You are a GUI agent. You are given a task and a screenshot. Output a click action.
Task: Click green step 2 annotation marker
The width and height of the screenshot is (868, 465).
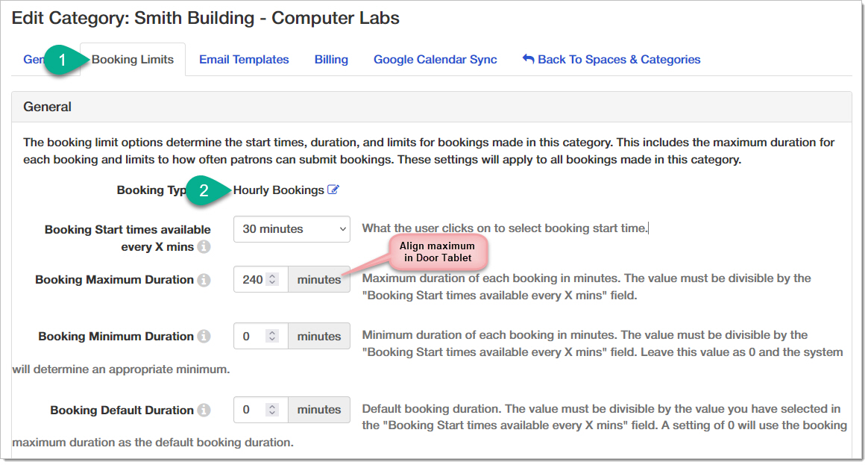(204, 190)
